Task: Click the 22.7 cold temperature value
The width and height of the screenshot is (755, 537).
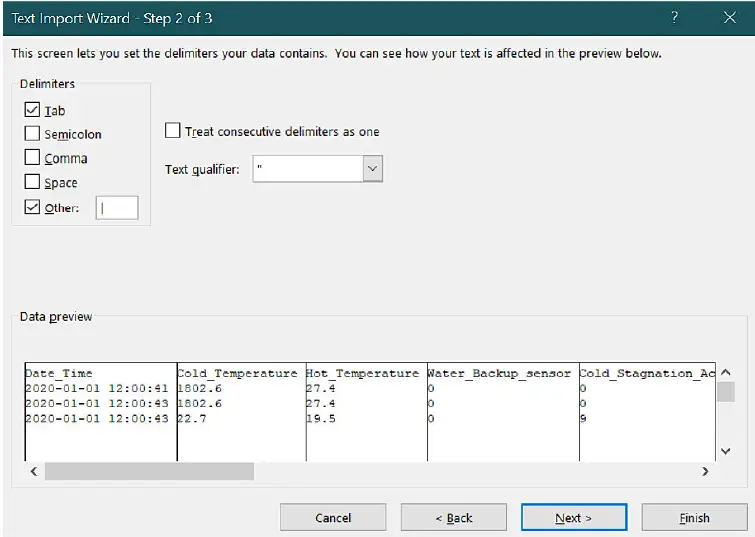Action: click(192, 419)
